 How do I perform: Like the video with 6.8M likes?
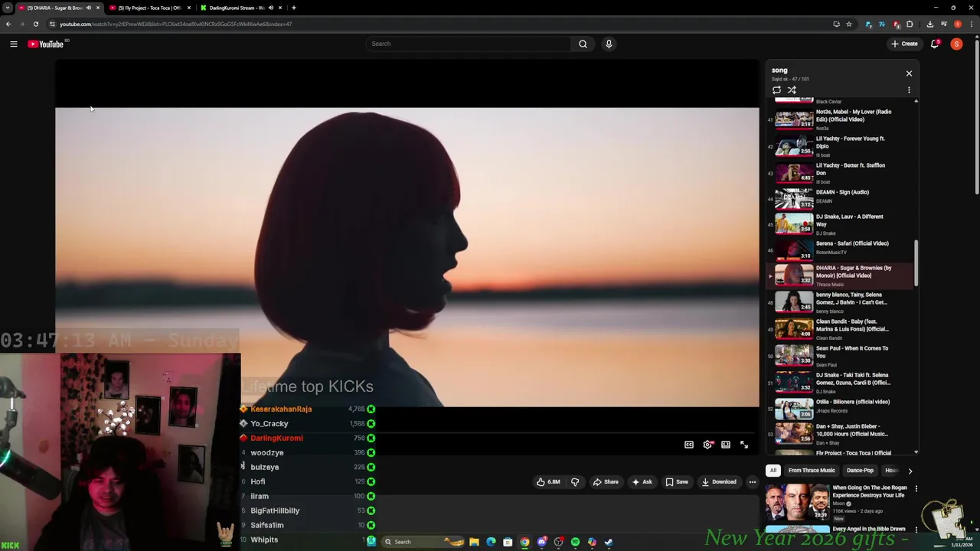pyautogui.click(x=548, y=482)
